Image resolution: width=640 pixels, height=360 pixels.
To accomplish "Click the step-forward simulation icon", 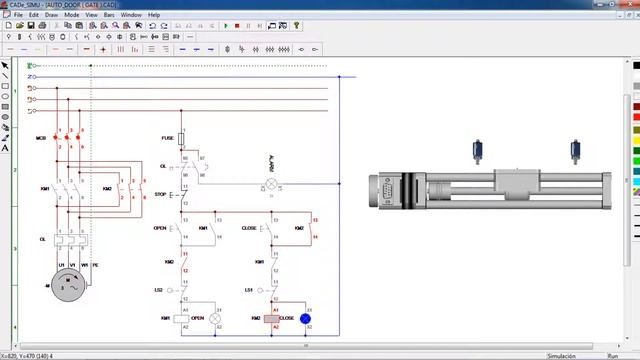I will coord(260,26).
